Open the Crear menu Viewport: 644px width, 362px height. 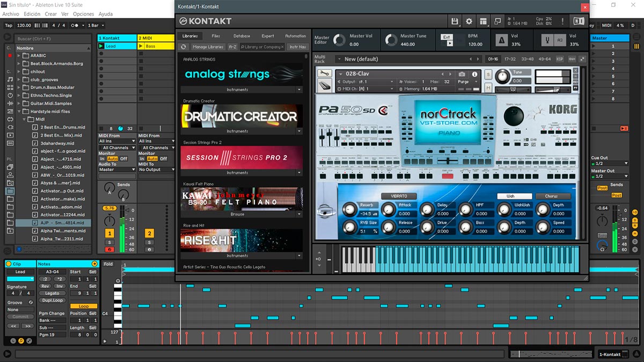51,14
